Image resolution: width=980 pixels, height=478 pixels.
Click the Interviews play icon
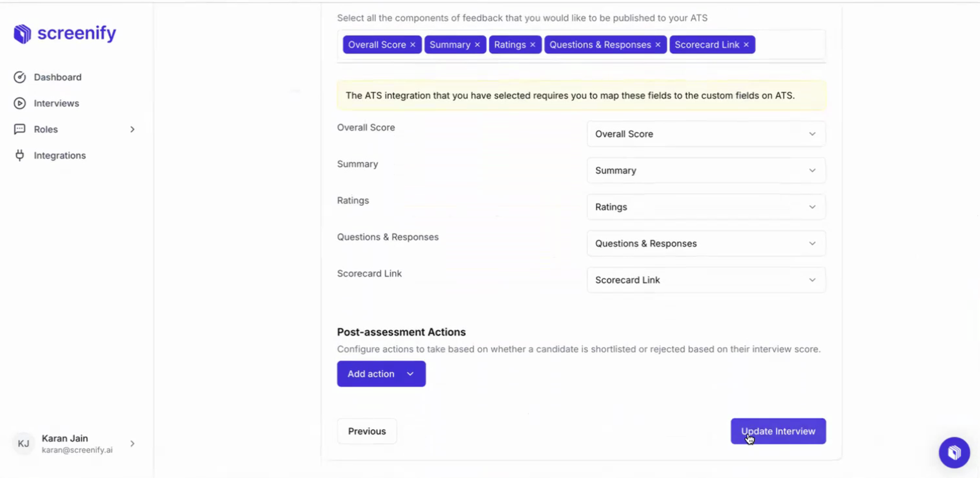pos(19,104)
